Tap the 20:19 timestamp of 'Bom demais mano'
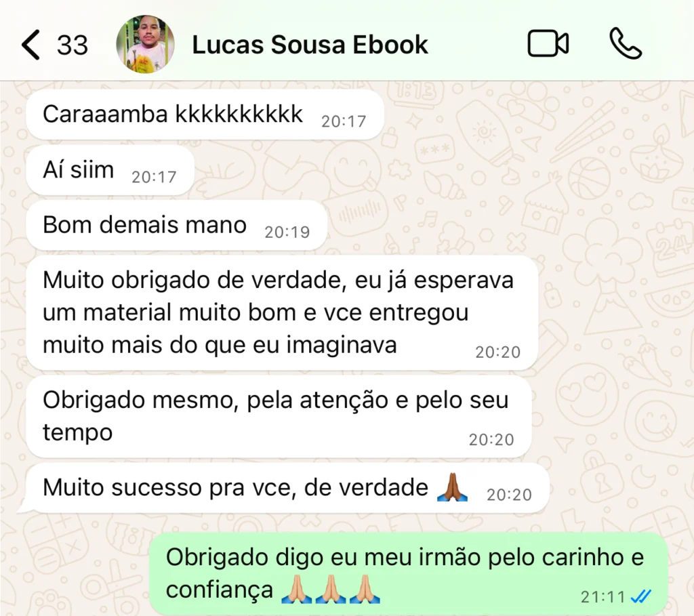694x616 pixels. [x=287, y=232]
